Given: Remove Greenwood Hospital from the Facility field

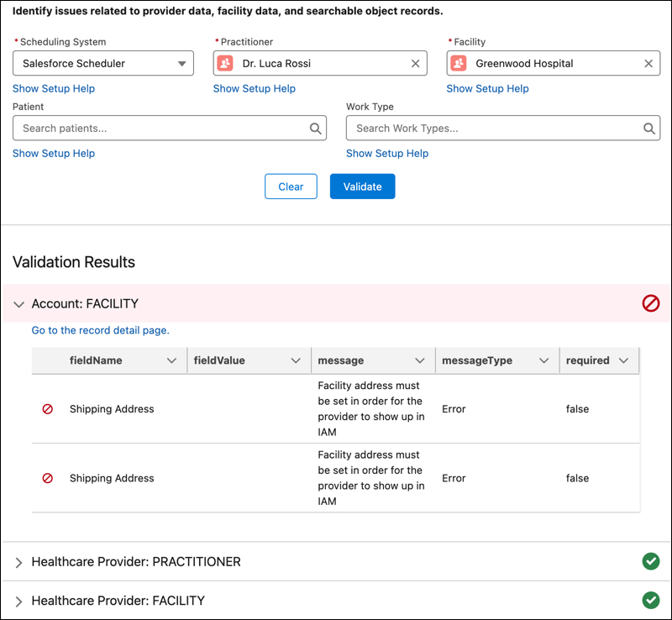Looking at the screenshot, I should point(648,64).
